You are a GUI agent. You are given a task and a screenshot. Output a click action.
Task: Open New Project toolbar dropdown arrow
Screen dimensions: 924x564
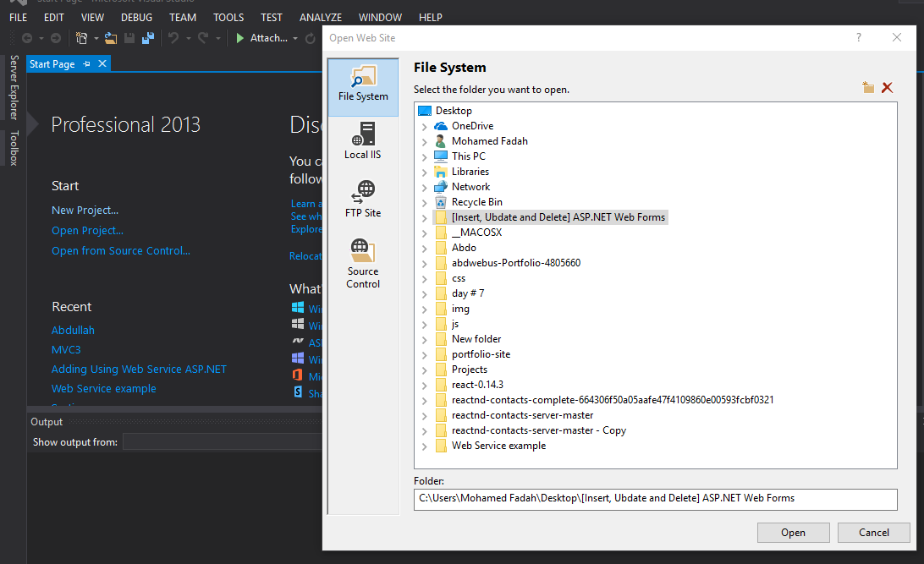[x=96, y=38]
